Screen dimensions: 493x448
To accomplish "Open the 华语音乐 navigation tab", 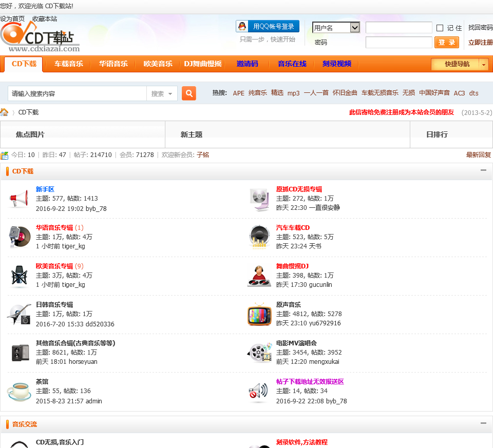I will pos(113,64).
